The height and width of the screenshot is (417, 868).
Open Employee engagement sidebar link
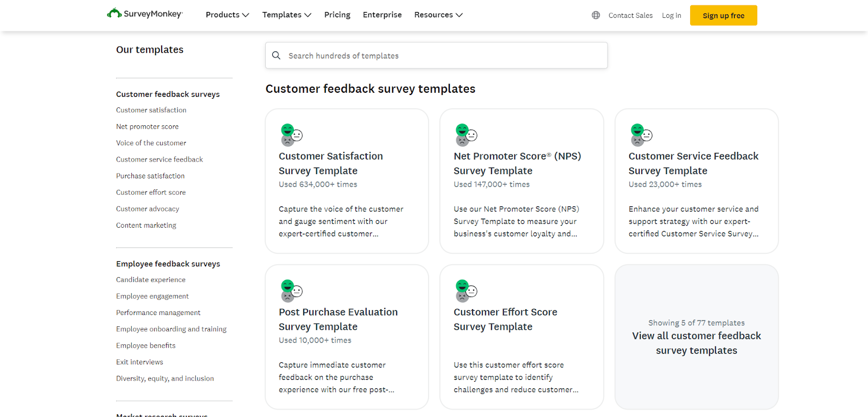coord(152,296)
